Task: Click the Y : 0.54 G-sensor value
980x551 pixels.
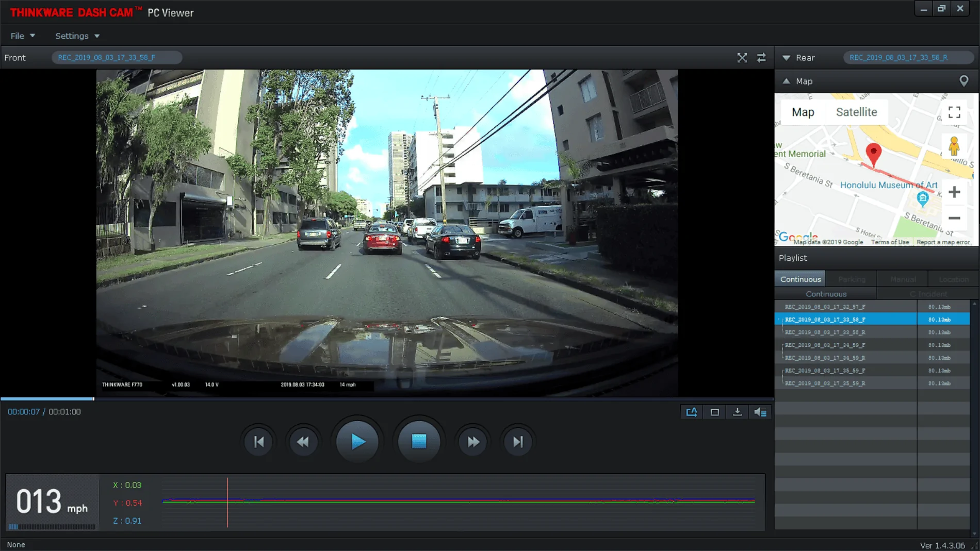Action: tap(127, 503)
